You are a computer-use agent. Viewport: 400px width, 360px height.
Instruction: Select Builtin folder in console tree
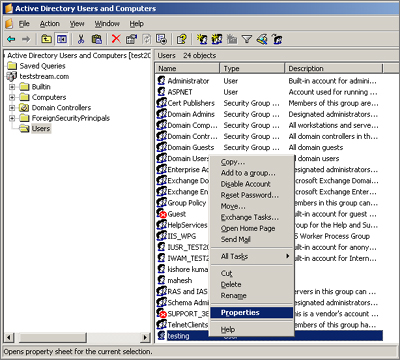pos(41,87)
